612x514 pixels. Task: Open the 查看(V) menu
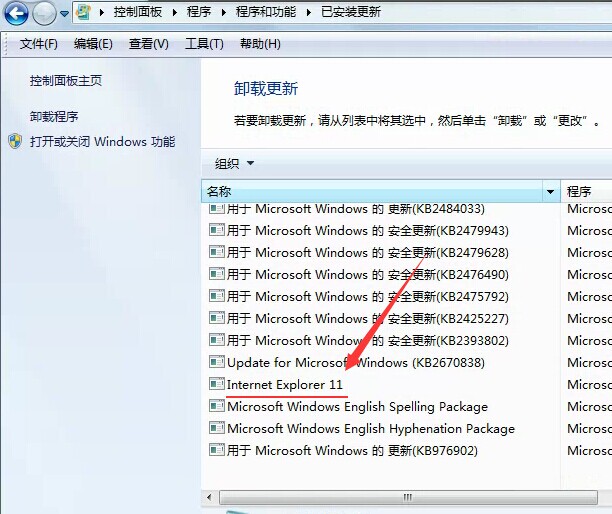tap(149, 44)
